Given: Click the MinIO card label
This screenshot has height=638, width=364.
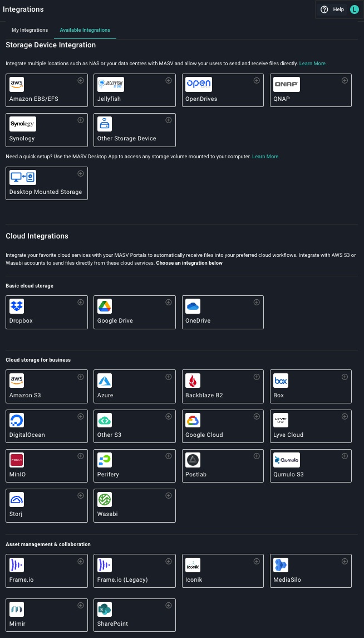Looking at the screenshot, I should click(17, 474).
